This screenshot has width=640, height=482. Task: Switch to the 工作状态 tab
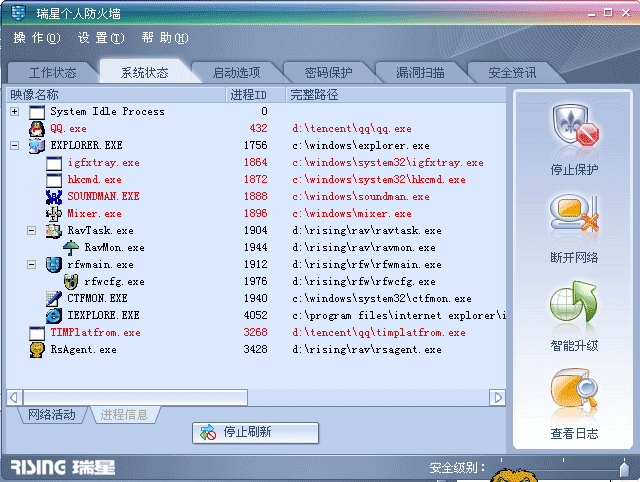click(52, 73)
